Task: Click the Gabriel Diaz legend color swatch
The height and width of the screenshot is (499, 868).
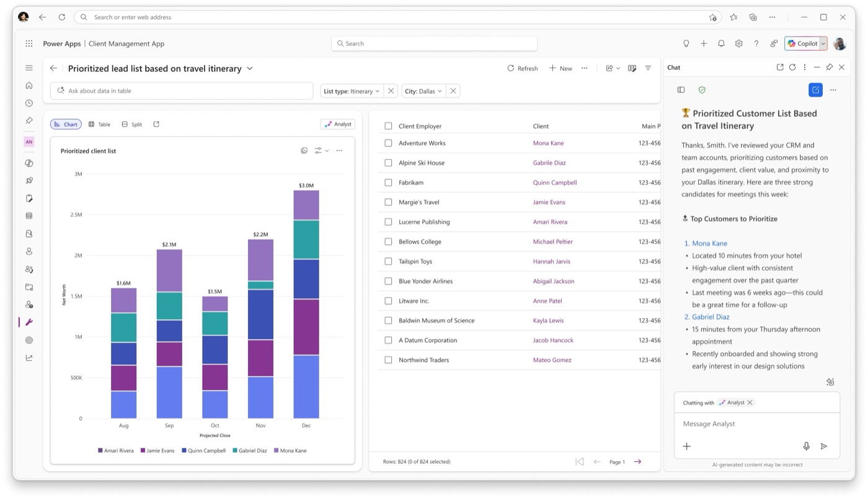Action: pyautogui.click(x=235, y=451)
